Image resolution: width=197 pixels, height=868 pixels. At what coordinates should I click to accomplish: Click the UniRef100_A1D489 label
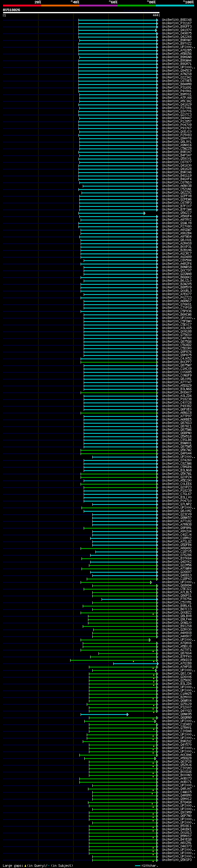[177, 257]
